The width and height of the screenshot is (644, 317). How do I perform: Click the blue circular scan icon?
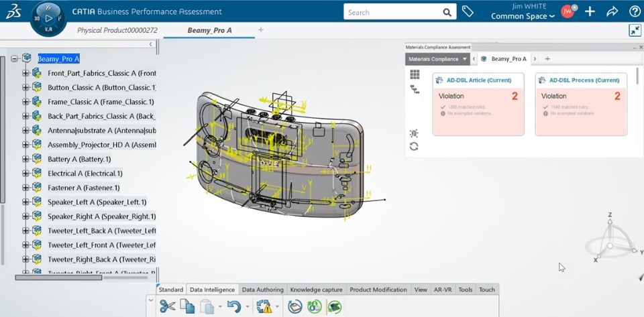click(295, 307)
